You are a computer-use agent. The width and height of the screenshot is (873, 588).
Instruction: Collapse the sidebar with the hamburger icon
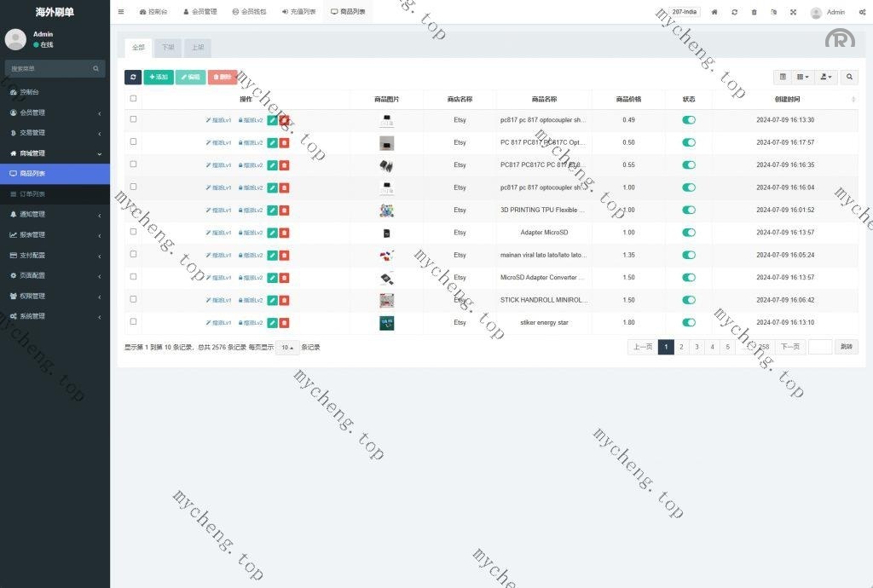click(121, 12)
